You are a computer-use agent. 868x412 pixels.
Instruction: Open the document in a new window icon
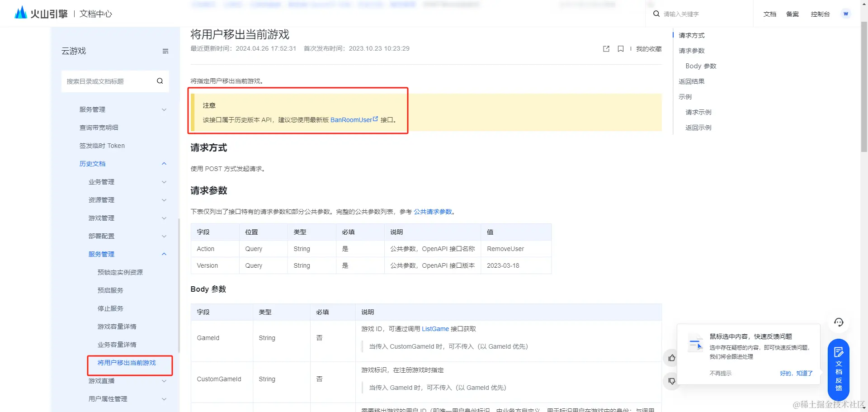click(x=606, y=49)
